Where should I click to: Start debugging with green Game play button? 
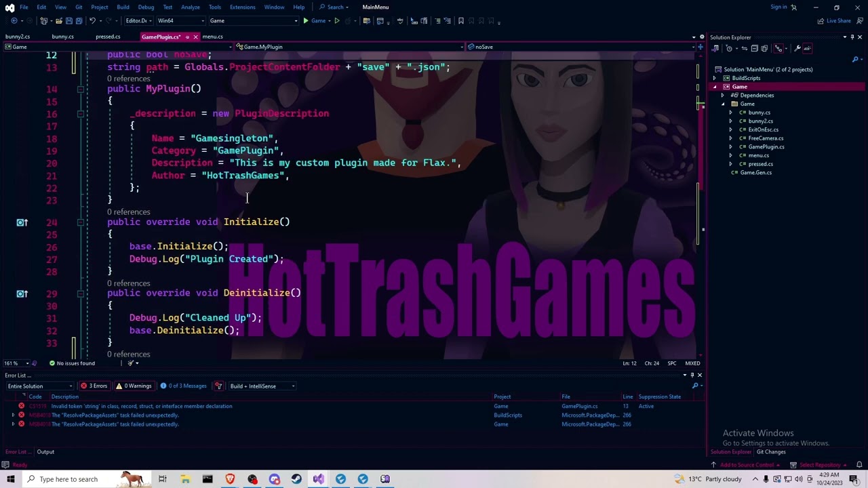(x=315, y=20)
